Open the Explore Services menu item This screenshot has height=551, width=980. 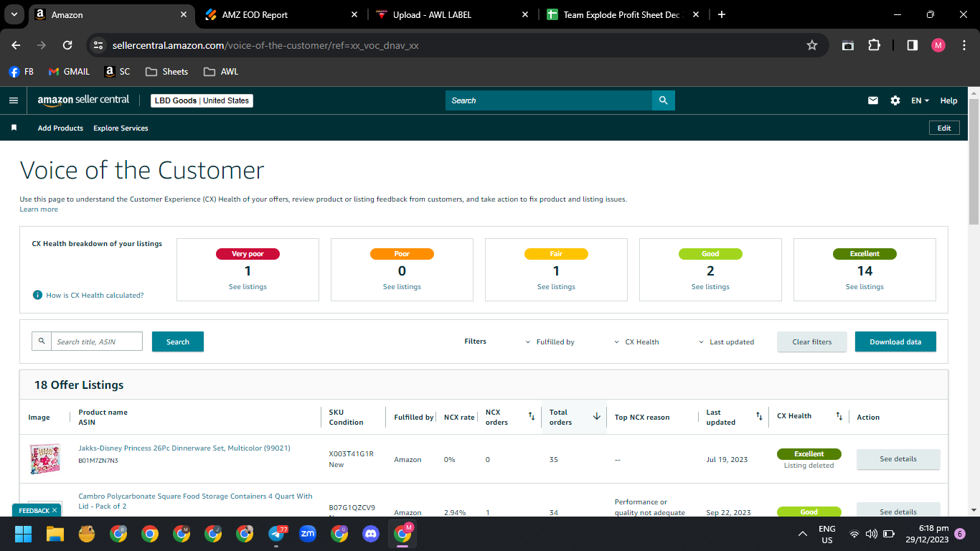click(121, 128)
